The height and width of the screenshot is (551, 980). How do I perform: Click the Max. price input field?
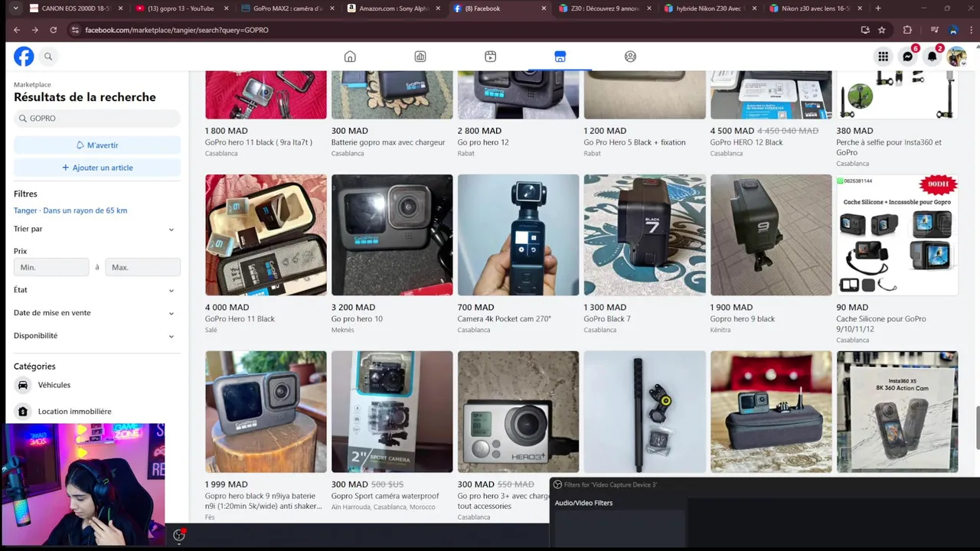(x=142, y=267)
